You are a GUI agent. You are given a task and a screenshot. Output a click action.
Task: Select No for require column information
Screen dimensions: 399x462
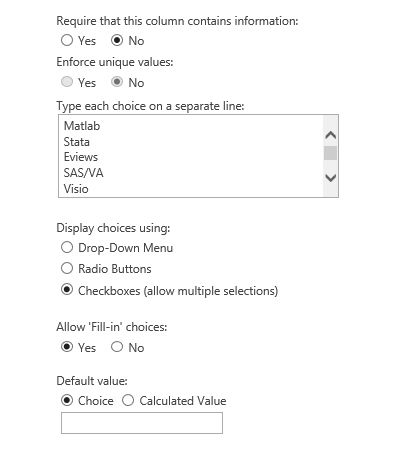pyautogui.click(x=117, y=40)
